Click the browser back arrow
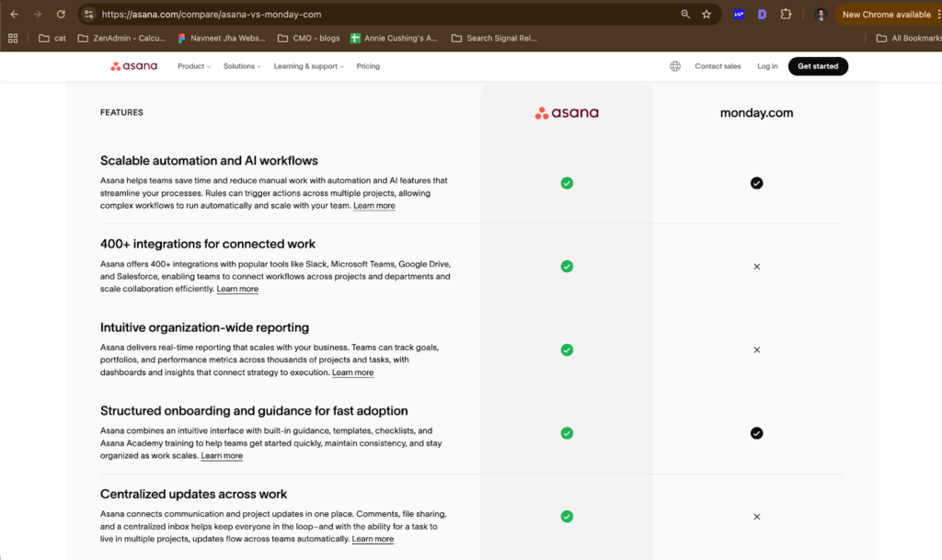This screenshot has width=942, height=560. click(x=14, y=15)
